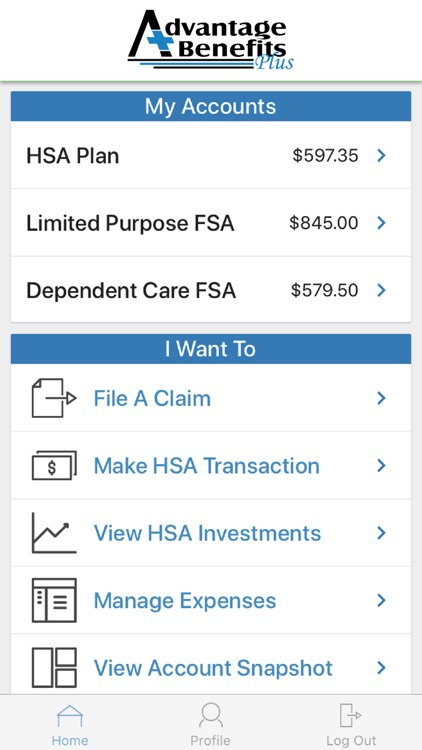Select the Account Snapshot grid icon
This screenshot has height=750, width=422.
click(x=54, y=668)
